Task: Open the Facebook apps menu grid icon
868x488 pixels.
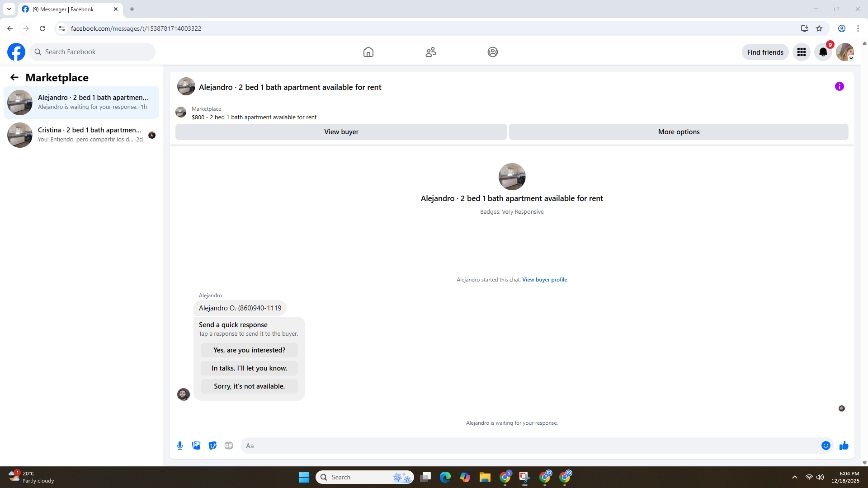Action: click(802, 52)
